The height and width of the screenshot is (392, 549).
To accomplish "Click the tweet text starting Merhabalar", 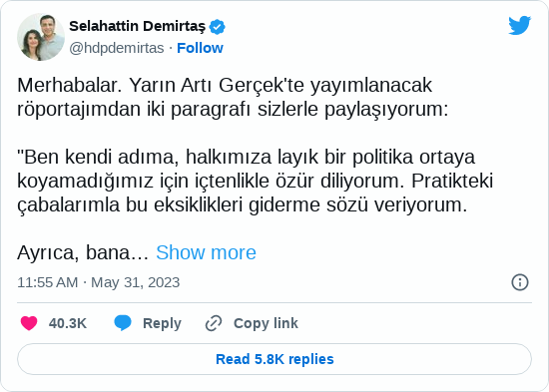I will (x=233, y=97).
